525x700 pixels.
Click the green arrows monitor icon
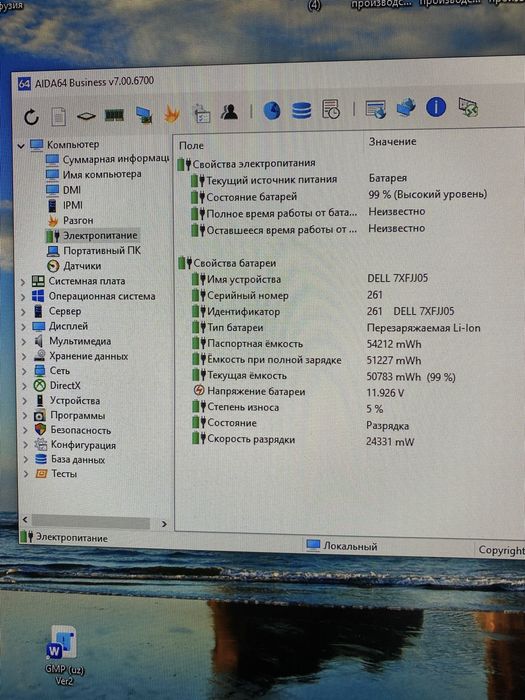468,107
